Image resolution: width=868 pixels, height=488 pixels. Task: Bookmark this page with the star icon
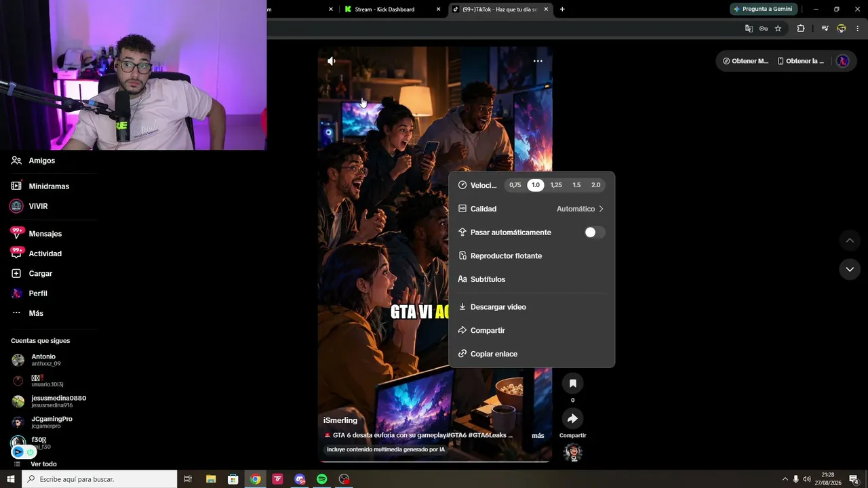778,28
